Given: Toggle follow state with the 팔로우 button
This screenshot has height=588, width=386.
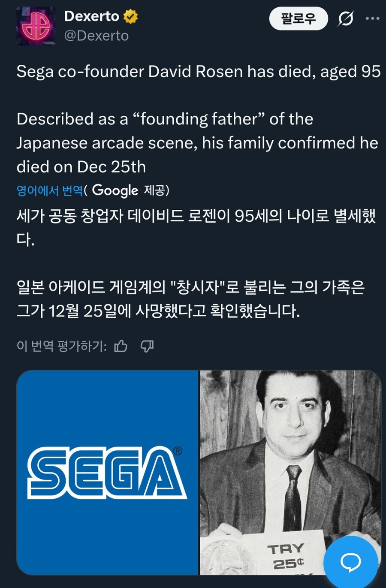Looking at the screenshot, I should (x=298, y=19).
